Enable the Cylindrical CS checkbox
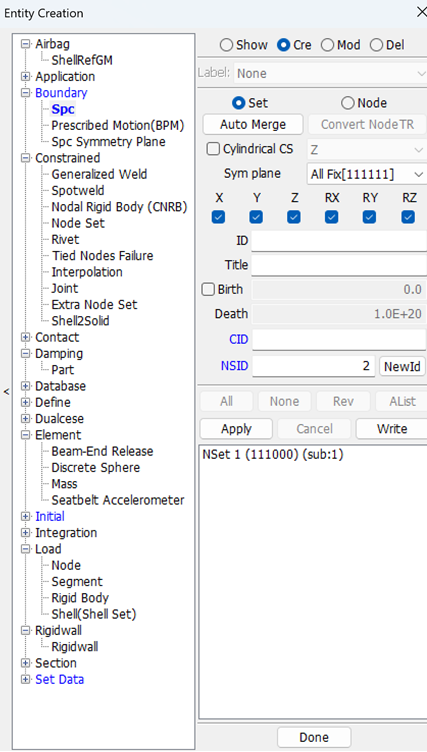The image size is (427, 752). [213, 149]
